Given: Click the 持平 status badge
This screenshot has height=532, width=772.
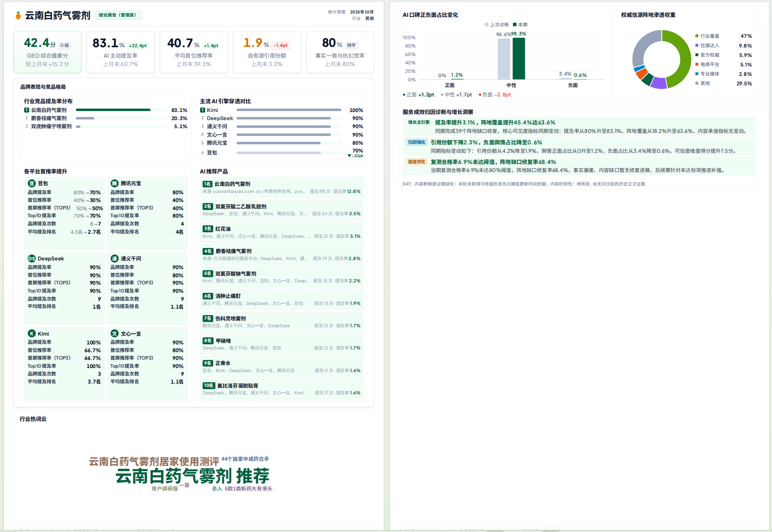Looking at the screenshot, I should point(351,45).
